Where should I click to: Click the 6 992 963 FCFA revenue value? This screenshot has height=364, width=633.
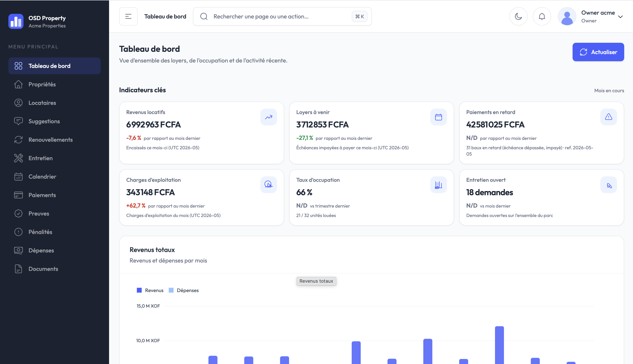point(154,125)
